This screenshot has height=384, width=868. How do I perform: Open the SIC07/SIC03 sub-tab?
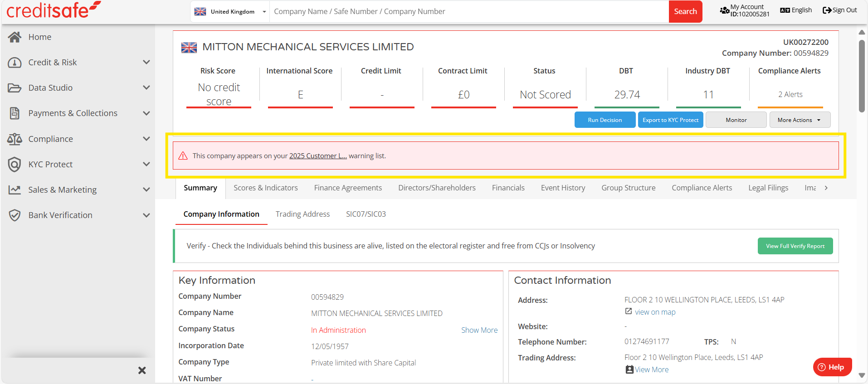[x=366, y=214]
